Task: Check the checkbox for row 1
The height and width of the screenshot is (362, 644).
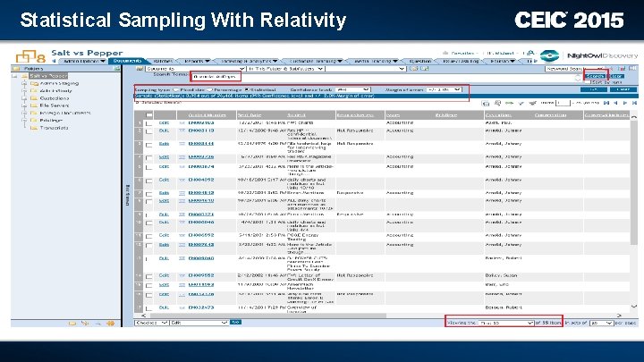Action: (x=148, y=123)
